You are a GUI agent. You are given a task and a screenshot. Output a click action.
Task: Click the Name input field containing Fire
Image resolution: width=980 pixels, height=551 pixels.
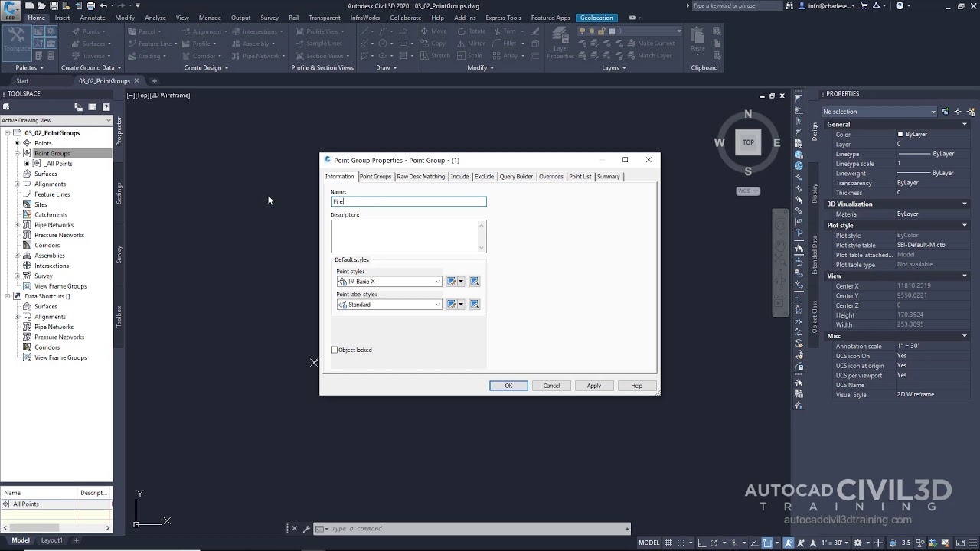pyautogui.click(x=408, y=201)
